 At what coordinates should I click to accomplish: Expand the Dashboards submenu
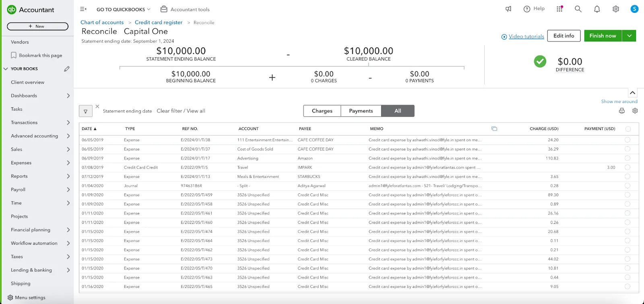pos(68,95)
